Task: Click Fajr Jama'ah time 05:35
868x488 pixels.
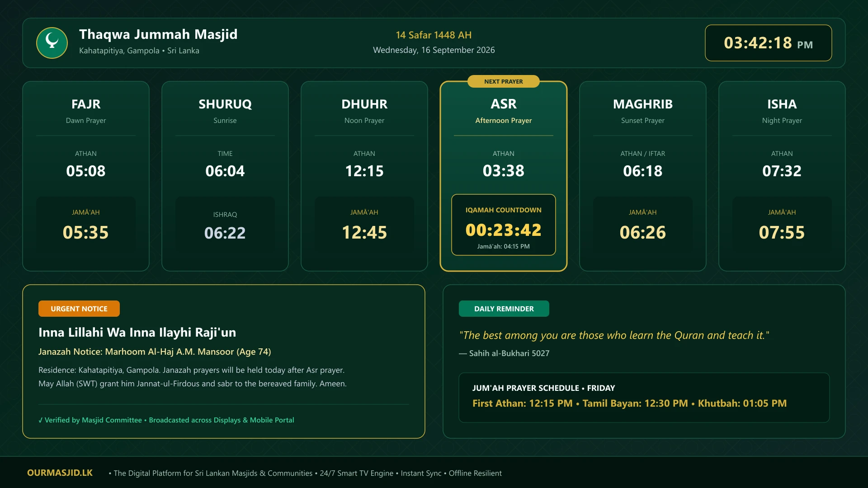Action: 86,232
